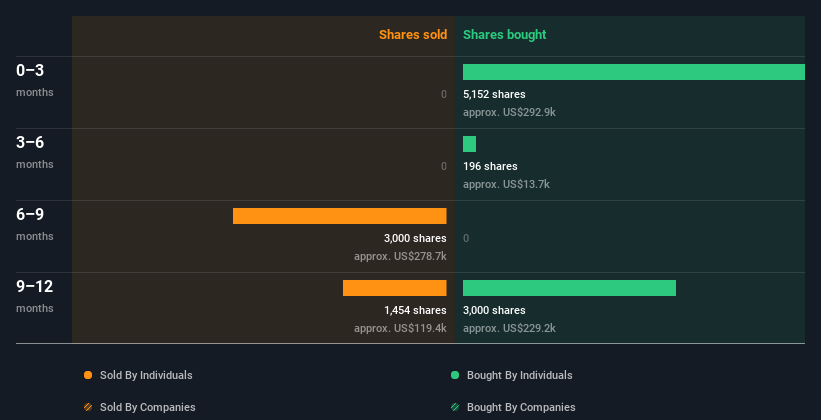The image size is (821, 420).
Task: Click the 6–9 months row label
Action: (x=30, y=215)
